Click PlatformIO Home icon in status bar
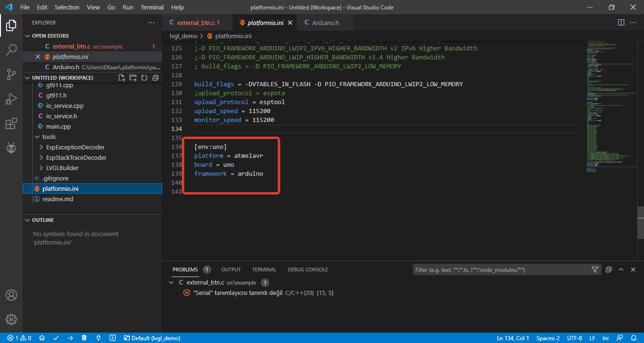 point(42,338)
